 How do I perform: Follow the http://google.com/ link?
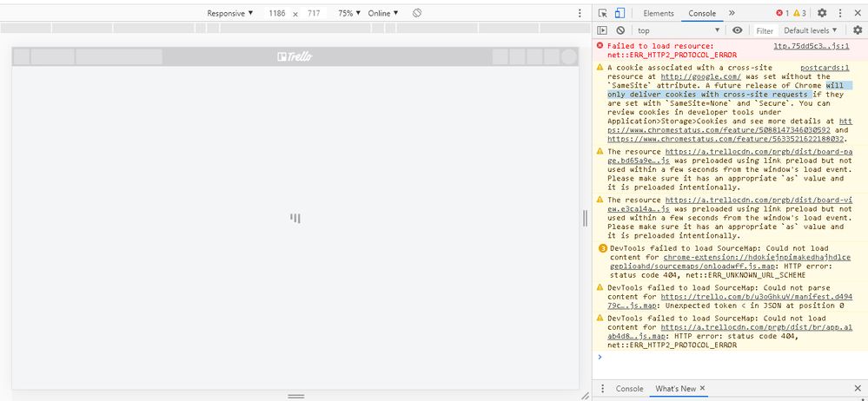pos(700,76)
